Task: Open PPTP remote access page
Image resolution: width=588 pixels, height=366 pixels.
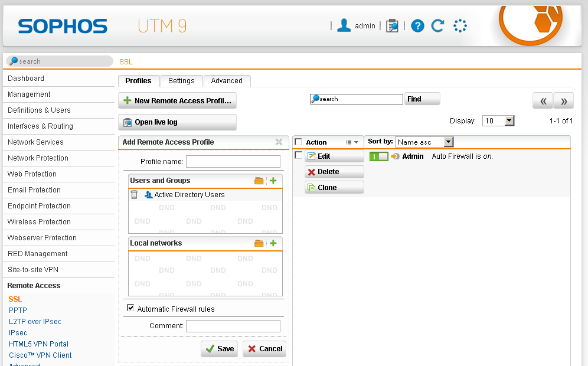Action: pos(18,311)
